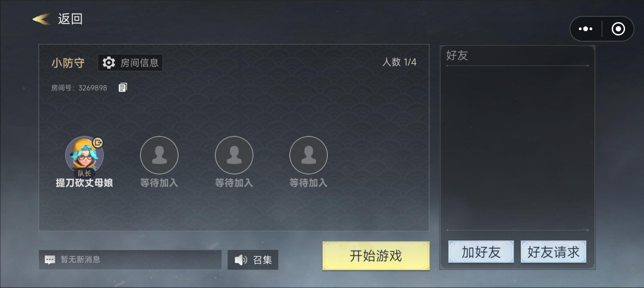Click the leave-team icon on the captain avatar

click(x=98, y=143)
